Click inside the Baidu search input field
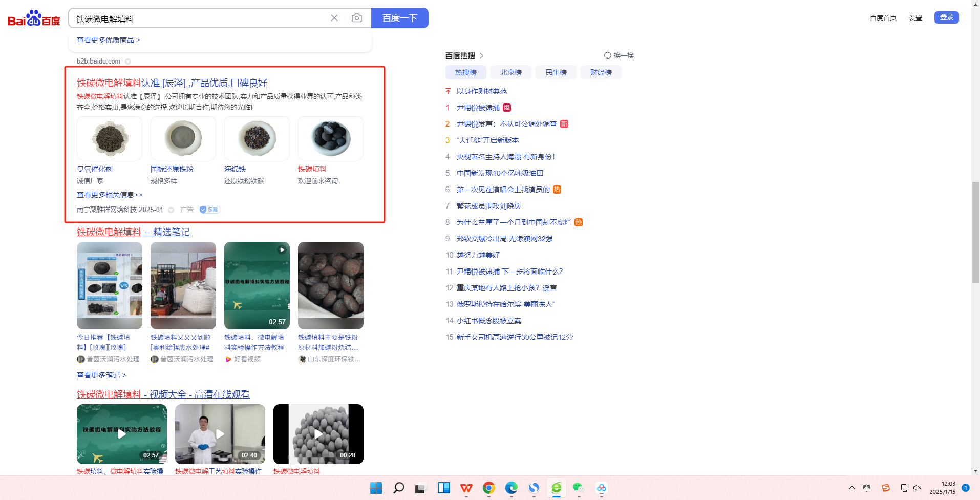Image resolution: width=980 pixels, height=500 pixels. pos(201,18)
